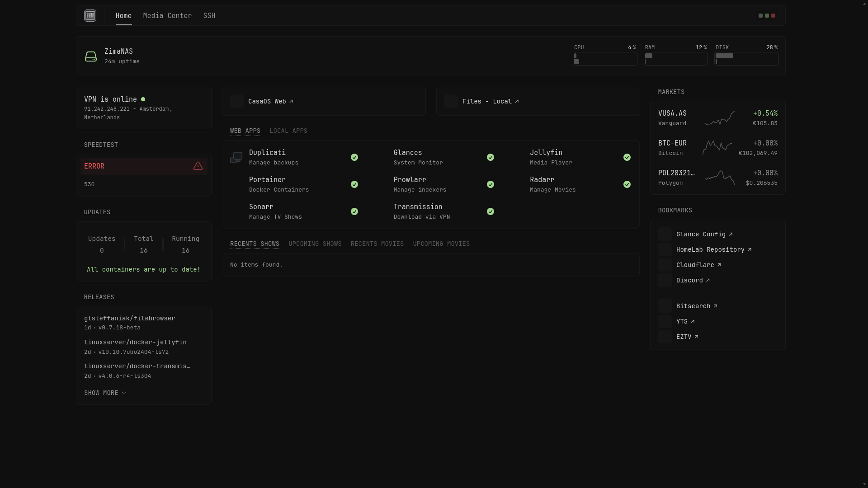Open the CasaOS Web link
The image size is (868, 488).
270,101
